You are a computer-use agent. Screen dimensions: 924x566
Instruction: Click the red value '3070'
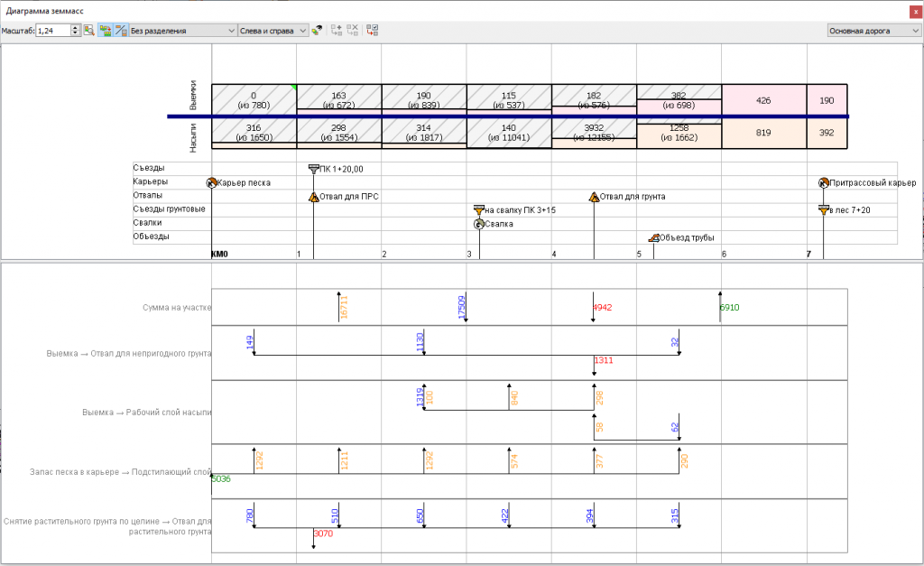(323, 534)
